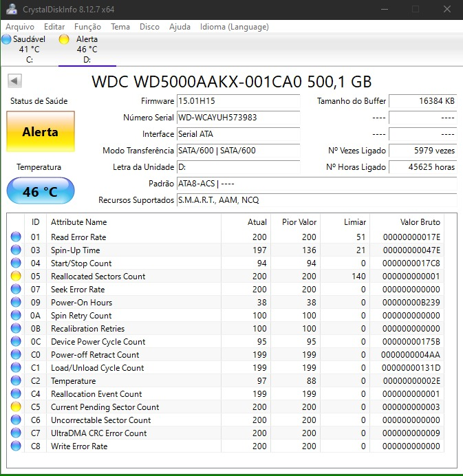Click status orb for Uncorrectable Sector Count

point(16,420)
